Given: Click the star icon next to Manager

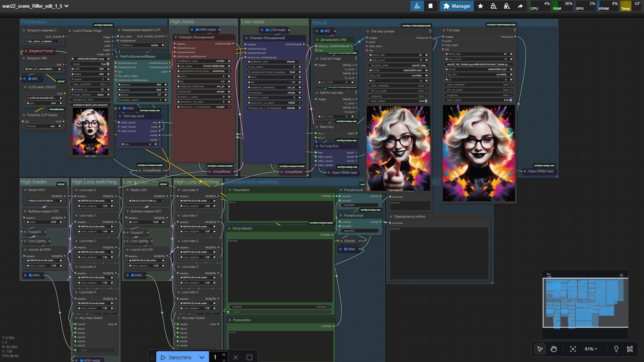Looking at the screenshot, I should coord(480,6).
